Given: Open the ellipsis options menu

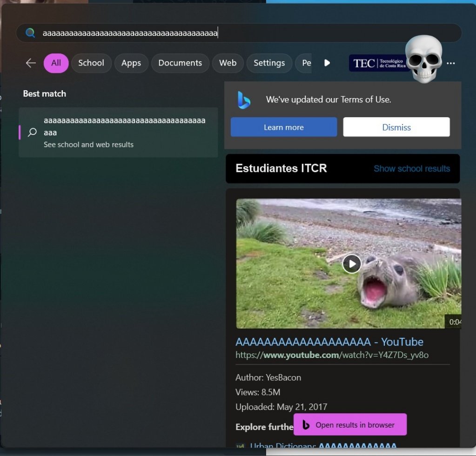Looking at the screenshot, I should [x=450, y=63].
